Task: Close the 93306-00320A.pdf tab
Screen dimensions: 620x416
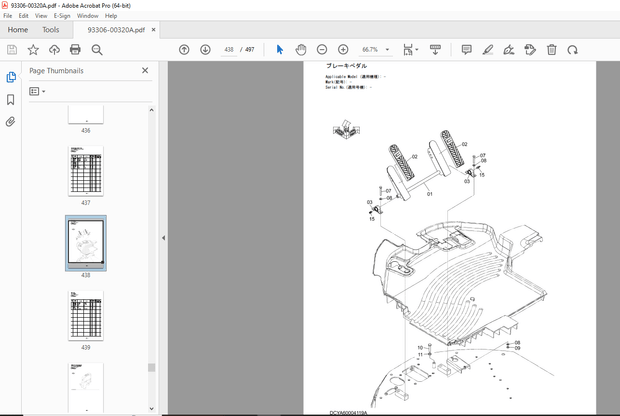Action: [x=153, y=30]
